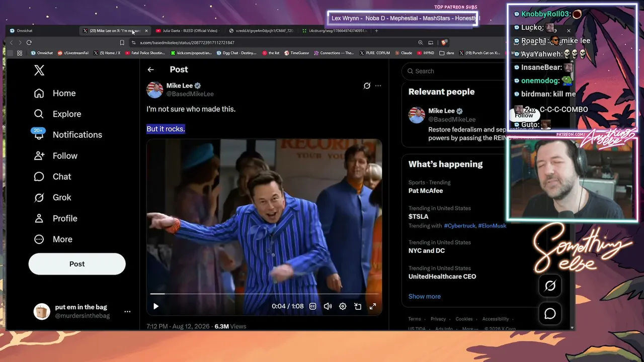Play the video in the post
Viewport: 644px width, 362px height.
click(x=156, y=306)
